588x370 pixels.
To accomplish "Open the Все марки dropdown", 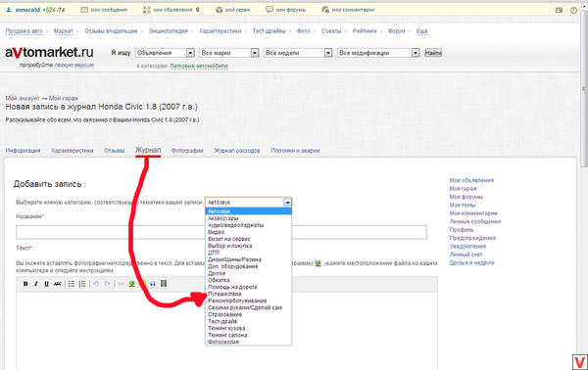I will coord(229,53).
